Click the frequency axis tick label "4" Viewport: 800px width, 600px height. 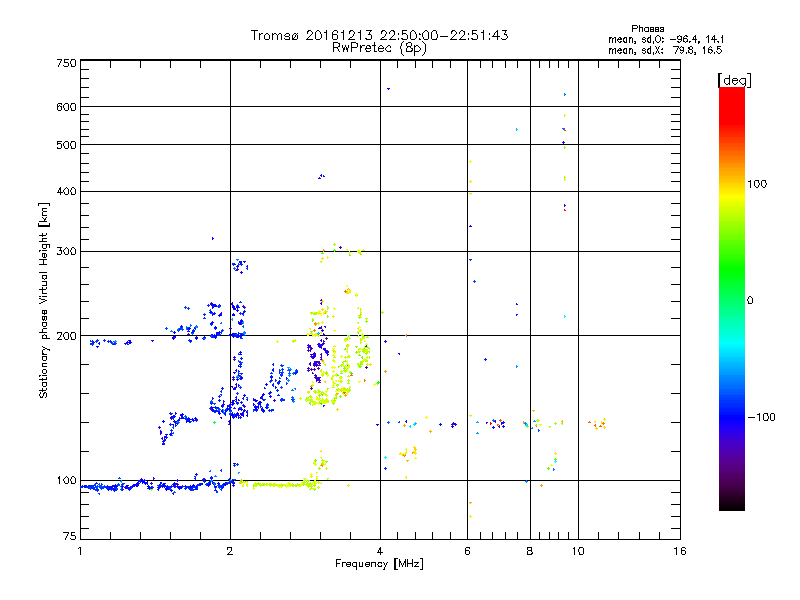tap(380, 551)
